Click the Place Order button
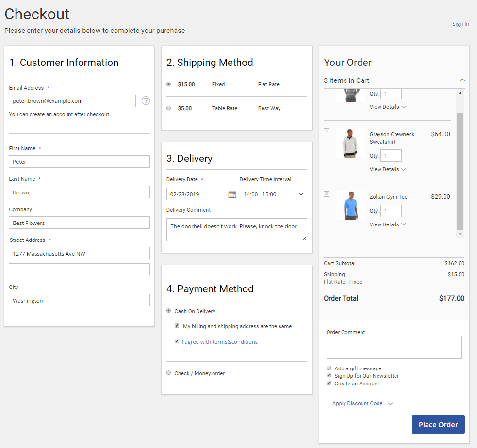 pyautogui.click(x=438, y=424)
